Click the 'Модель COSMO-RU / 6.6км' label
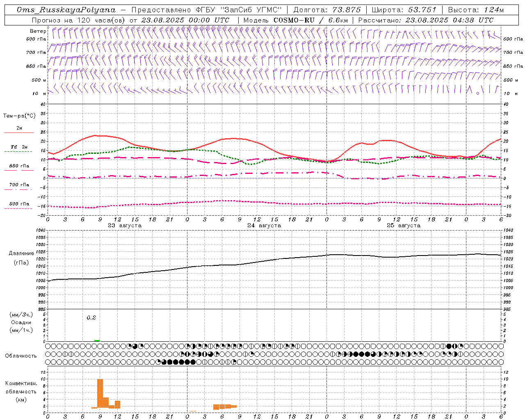 [296, 20]
